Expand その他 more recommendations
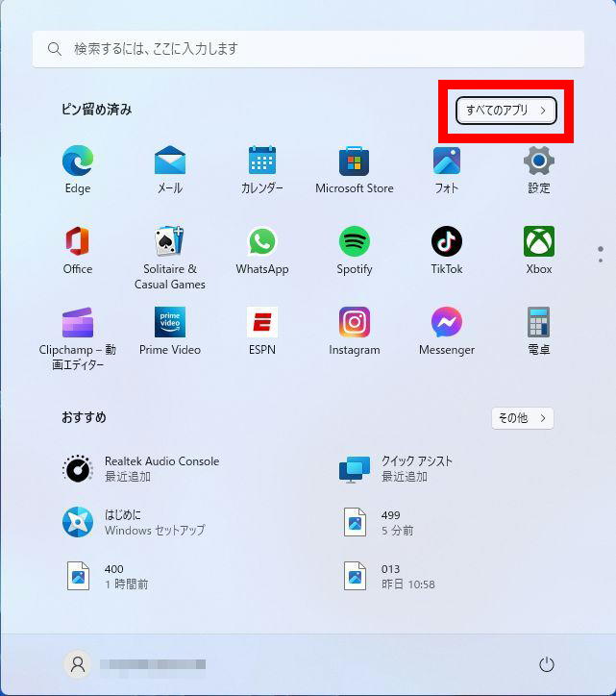Screen dimensions: 616x696 [523, 418]
